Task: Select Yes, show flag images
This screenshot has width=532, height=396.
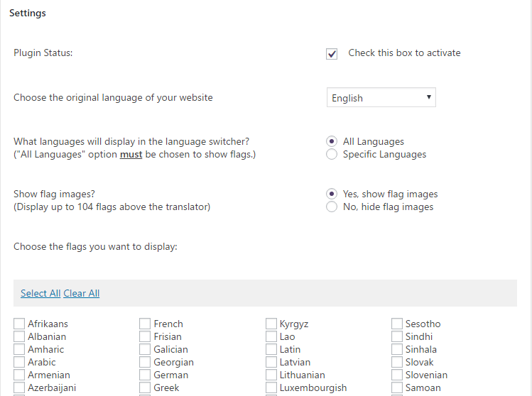Action: [x=332, y=194]
